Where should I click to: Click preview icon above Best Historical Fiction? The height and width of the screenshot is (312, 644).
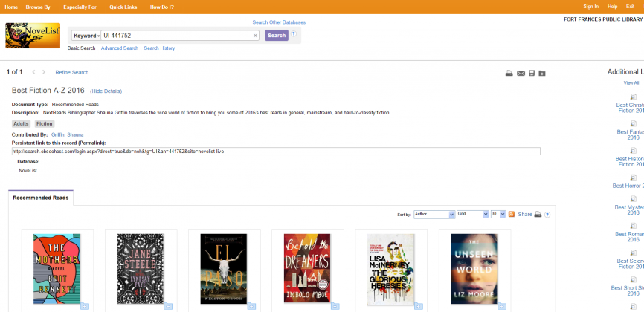pyautogui.click(x=634, y=151)
